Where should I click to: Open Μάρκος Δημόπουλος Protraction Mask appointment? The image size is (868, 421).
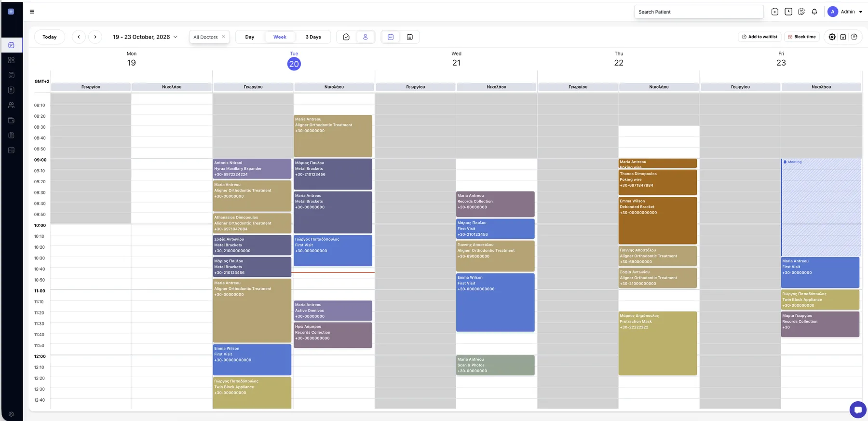[x=658, y=343]
